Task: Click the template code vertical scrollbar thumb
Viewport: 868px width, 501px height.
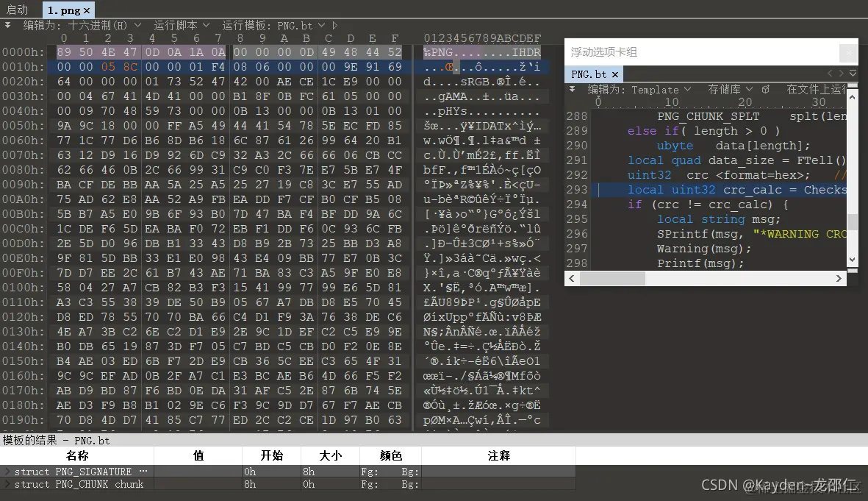Action: 853,221
